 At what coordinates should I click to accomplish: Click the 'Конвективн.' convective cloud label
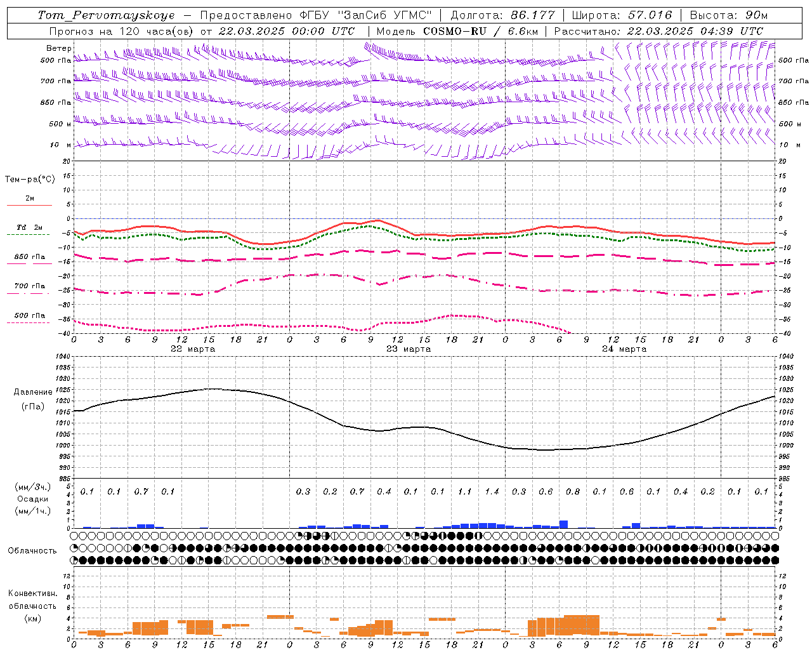pyautogui.click(x=33, y=594)
